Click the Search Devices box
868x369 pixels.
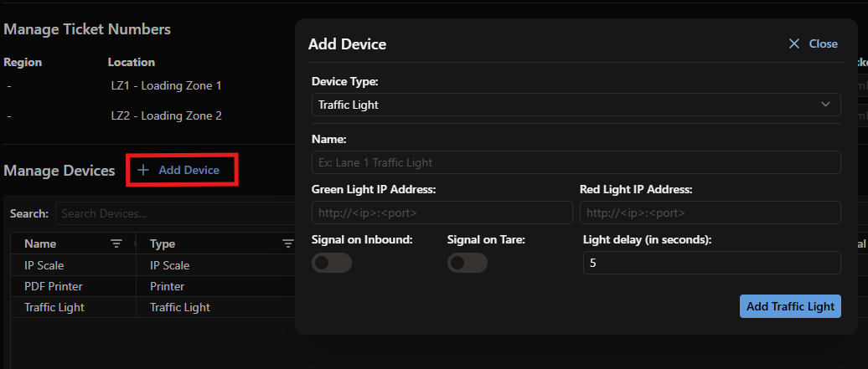(176, 213)
